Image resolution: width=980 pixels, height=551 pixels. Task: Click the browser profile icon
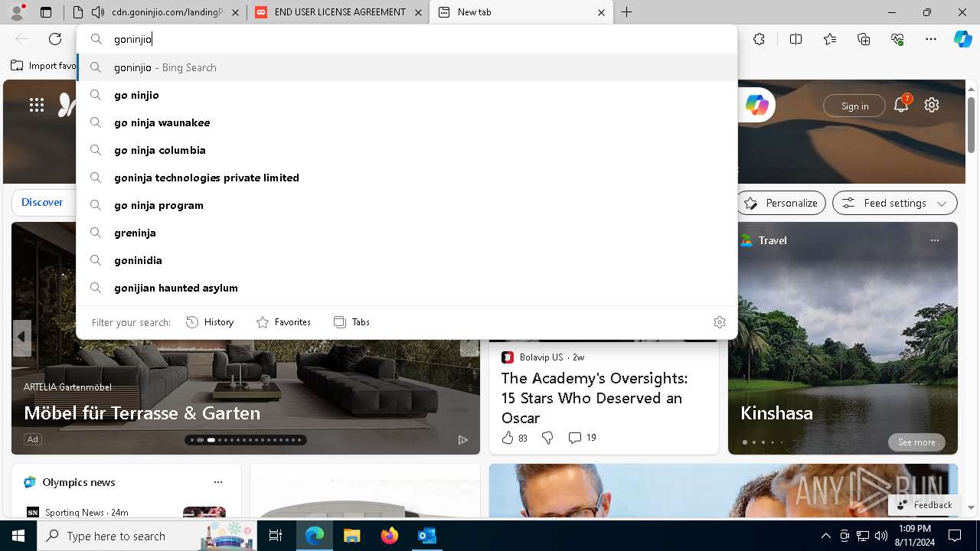click(x=17, y=12)
